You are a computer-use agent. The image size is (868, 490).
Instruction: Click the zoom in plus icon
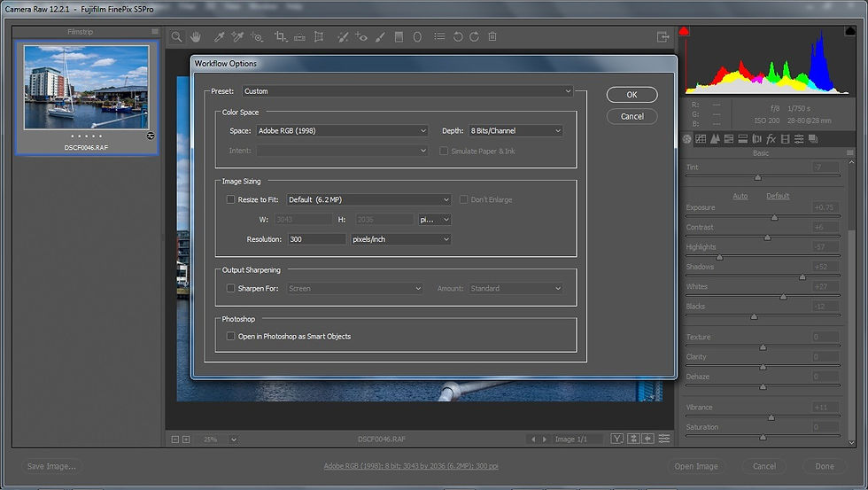tap(186, 439)
